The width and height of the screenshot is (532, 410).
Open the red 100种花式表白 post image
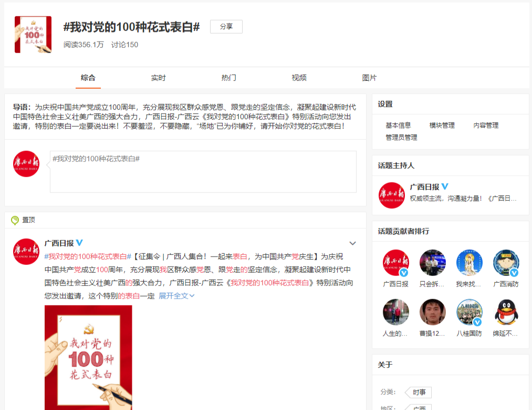(x=88, y=357)
